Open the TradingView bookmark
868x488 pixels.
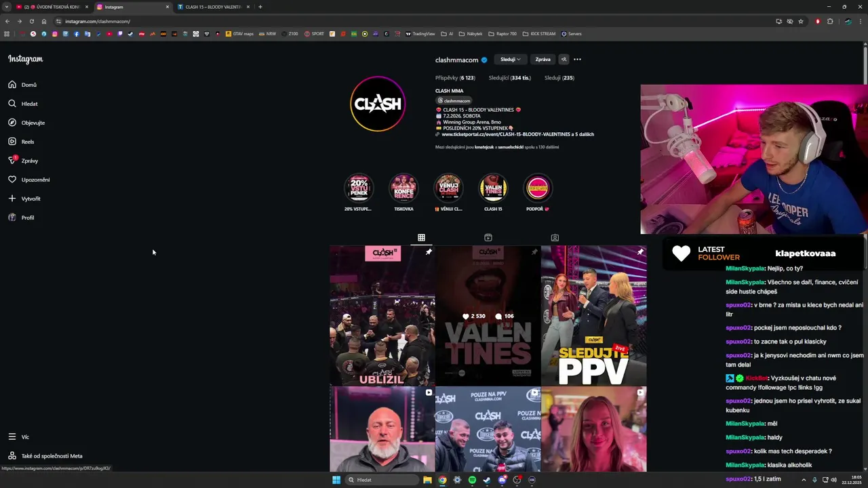(420, 34)
